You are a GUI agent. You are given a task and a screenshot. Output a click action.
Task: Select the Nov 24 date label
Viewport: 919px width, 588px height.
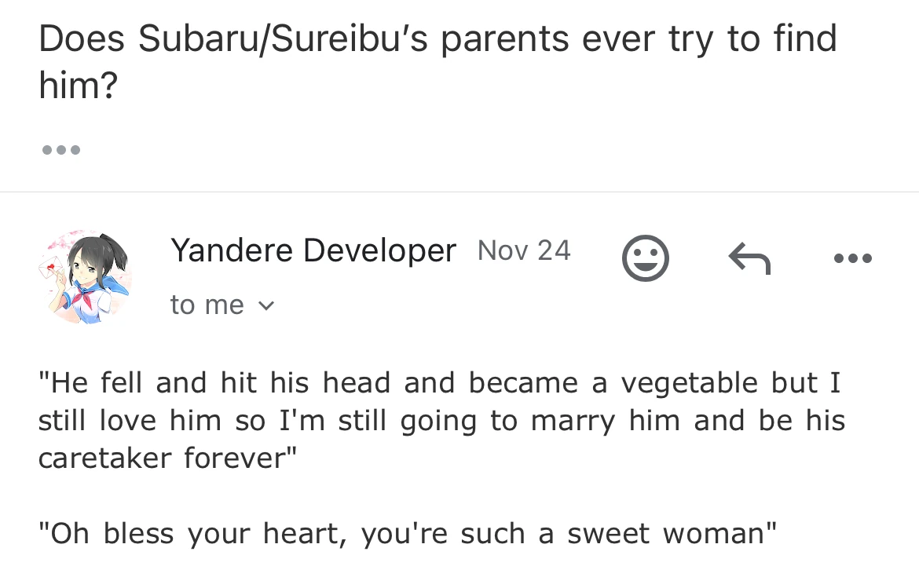pyautogui.click(x=524, y=250)
